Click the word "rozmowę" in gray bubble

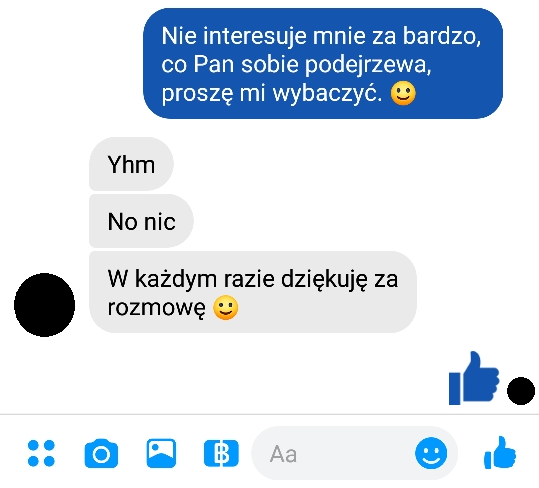coord(157,308)
